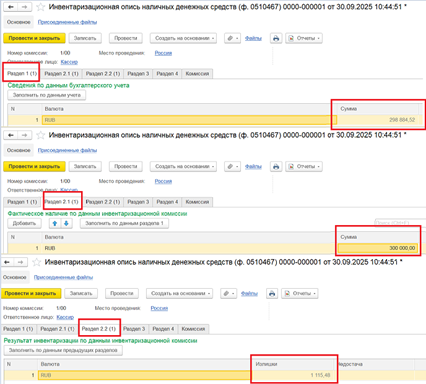Click favorite star in Сведения по данным учета form

coord(40,7)
